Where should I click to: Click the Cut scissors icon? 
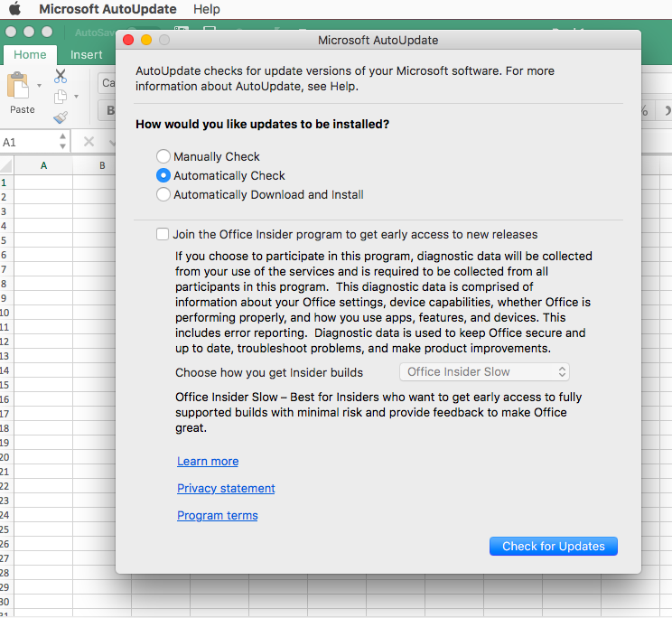coord(61,77)
